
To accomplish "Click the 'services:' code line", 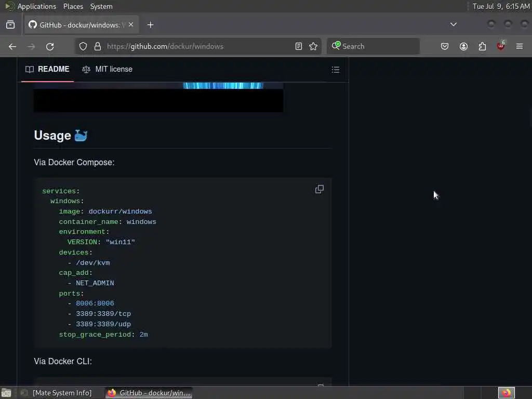I will click(61, 191).
